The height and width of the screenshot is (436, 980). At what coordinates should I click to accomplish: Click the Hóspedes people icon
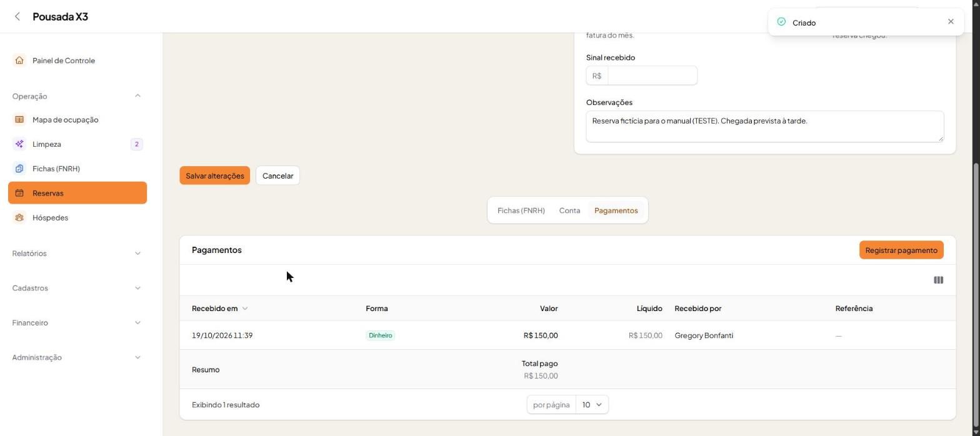tap(19, 217)
